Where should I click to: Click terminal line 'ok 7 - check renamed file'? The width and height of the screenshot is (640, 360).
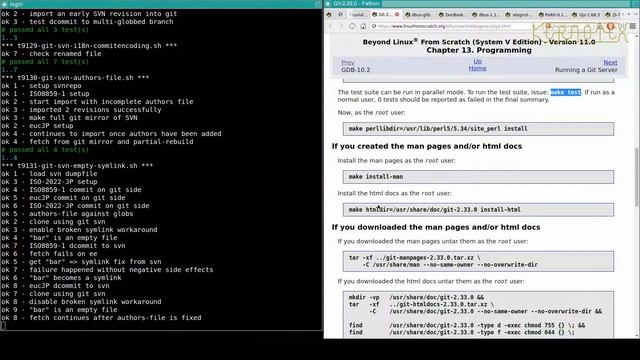(x=51, y=53)
